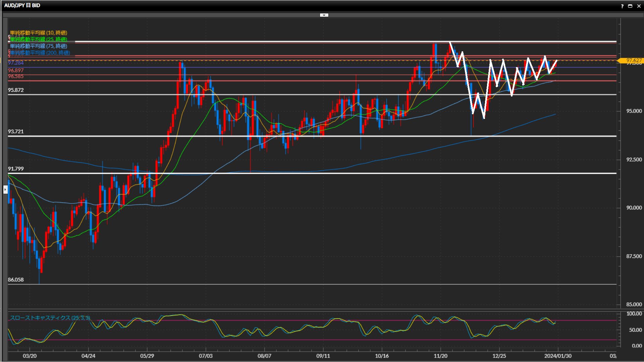Maximize the AUD/JPY chart window
The image size is (644, 362).
(x=630, y=6)
